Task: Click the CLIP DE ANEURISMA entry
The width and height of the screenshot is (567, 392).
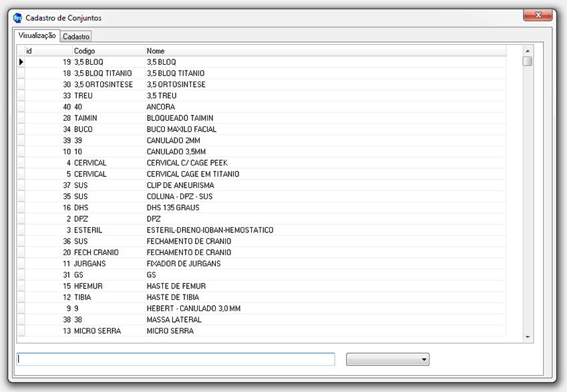Action: click(180, 185)
